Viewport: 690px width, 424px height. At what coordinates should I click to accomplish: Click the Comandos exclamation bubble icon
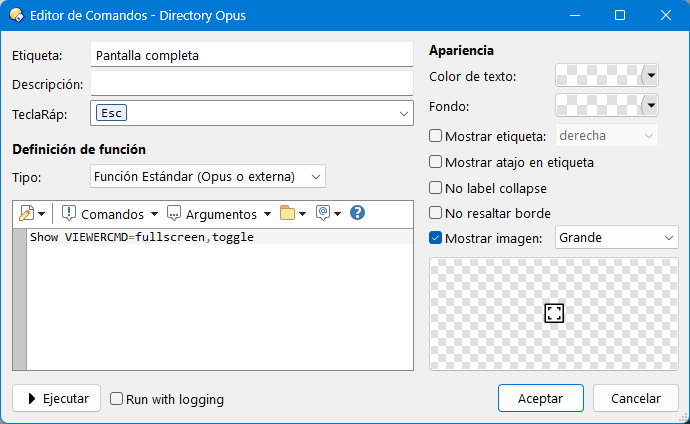point(69,213)
